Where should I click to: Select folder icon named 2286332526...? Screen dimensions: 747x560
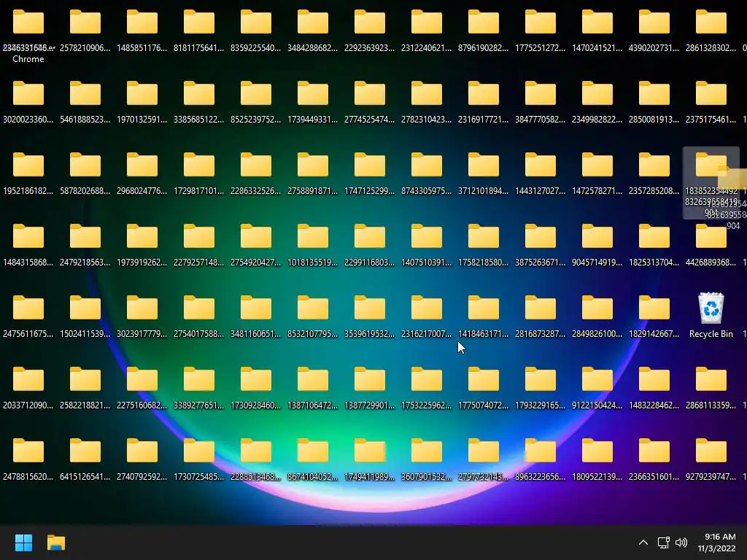(256, 166)
